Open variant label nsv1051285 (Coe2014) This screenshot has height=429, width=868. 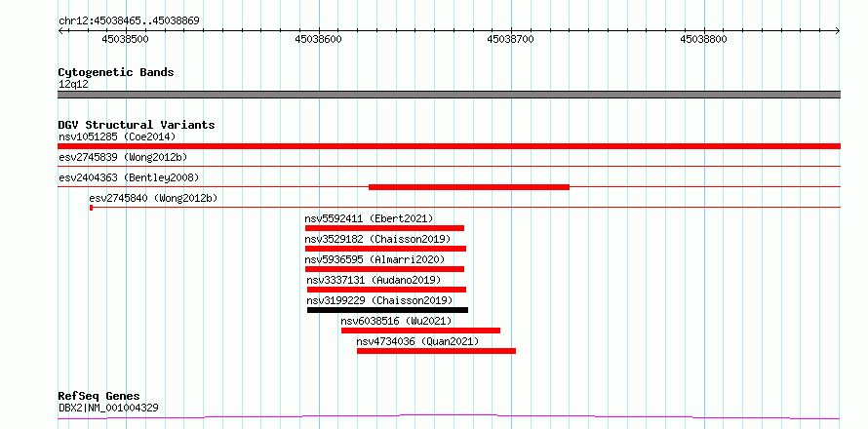click(117, 136)
